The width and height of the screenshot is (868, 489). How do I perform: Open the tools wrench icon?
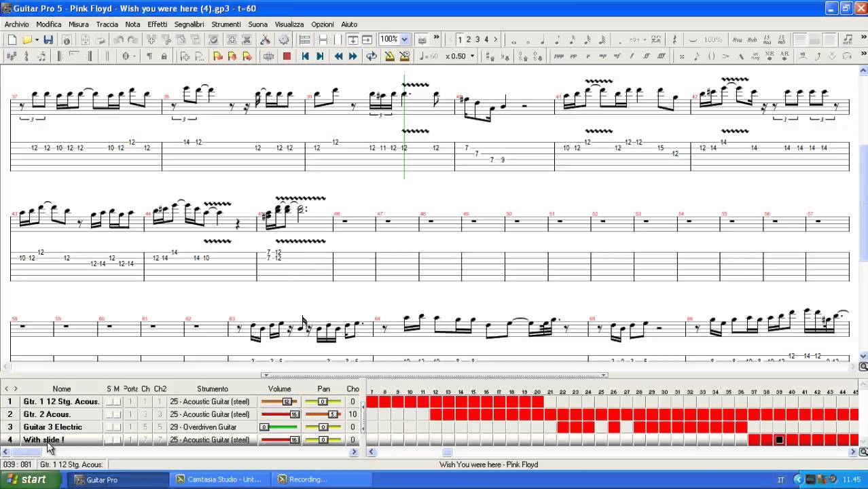[265, 39]
